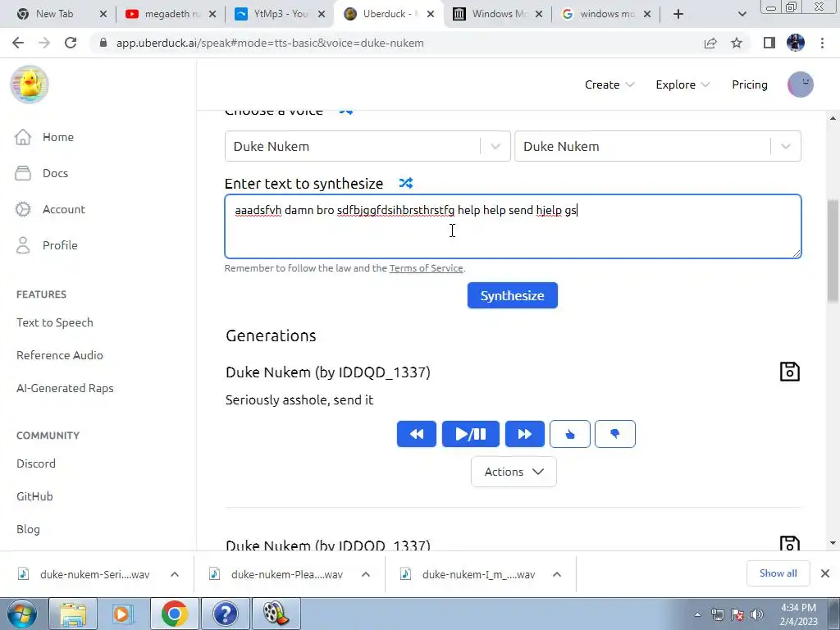Save the second Duke Nukem generation
This screenshot has width=840, height=630.
click(790, 543)
